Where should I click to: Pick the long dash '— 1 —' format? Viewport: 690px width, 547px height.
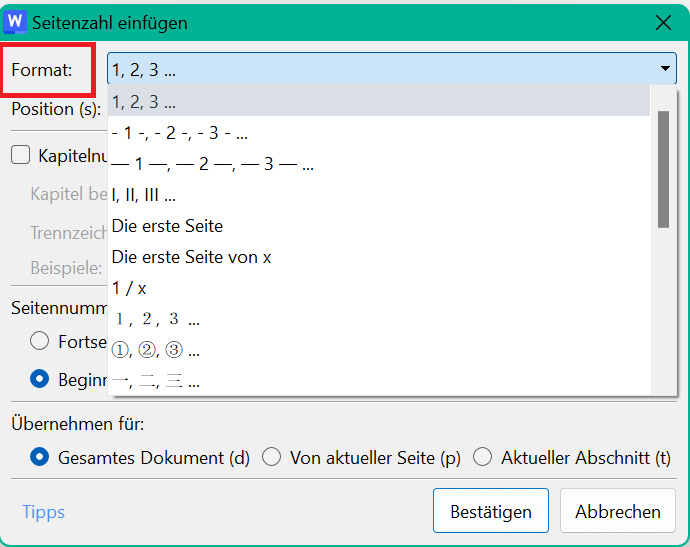pos(378,164)
